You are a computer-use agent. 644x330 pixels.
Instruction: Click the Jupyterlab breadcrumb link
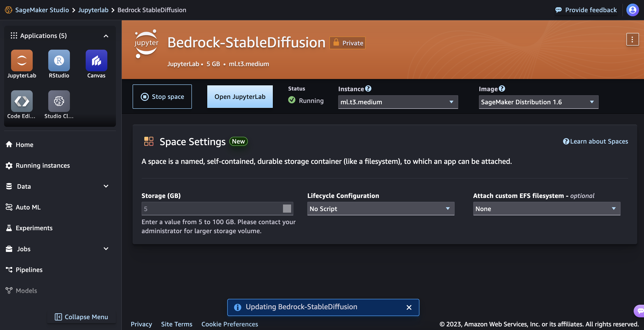93,10
